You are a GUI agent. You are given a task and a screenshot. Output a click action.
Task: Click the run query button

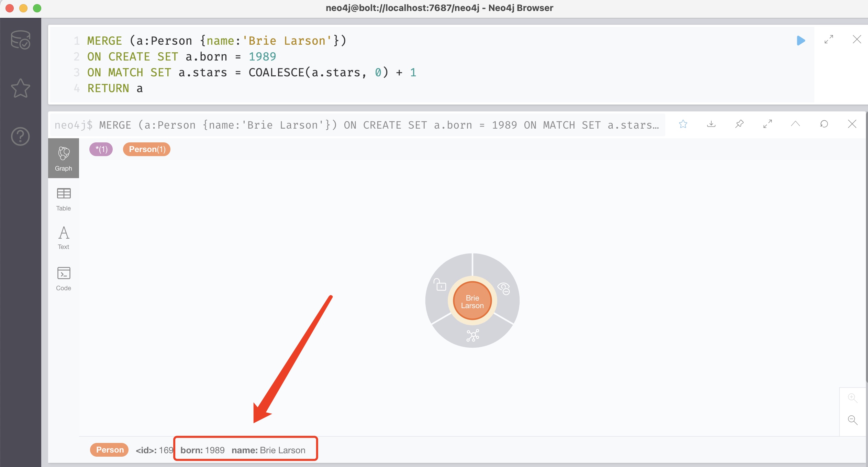click(x=801, y=40)
